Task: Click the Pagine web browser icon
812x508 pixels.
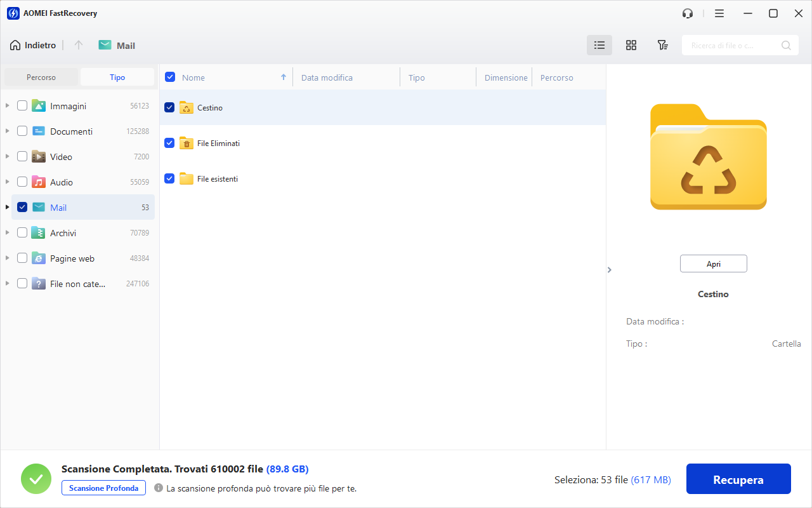Action: tap(39, 258)
